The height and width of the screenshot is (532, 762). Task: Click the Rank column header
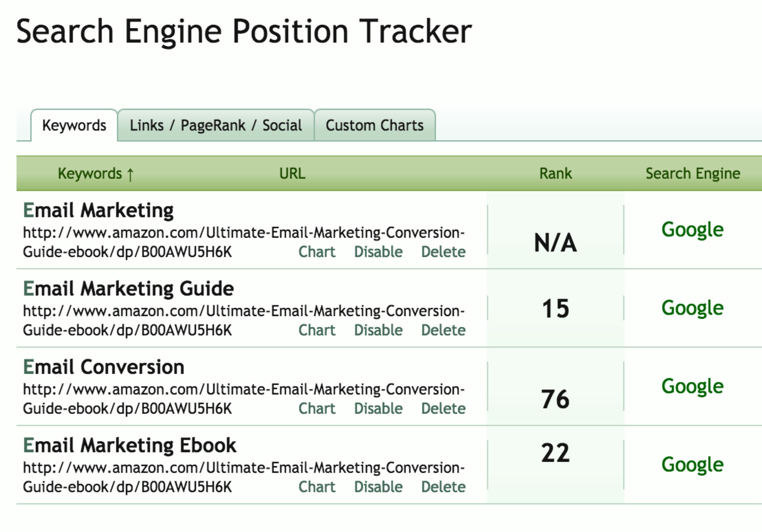click(555, 174)
